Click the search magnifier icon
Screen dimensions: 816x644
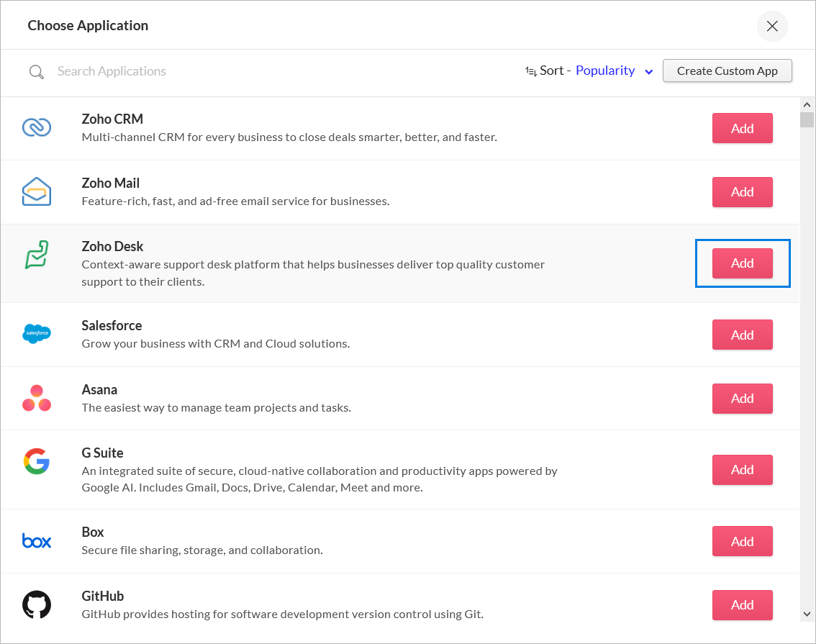pos(36,71)
